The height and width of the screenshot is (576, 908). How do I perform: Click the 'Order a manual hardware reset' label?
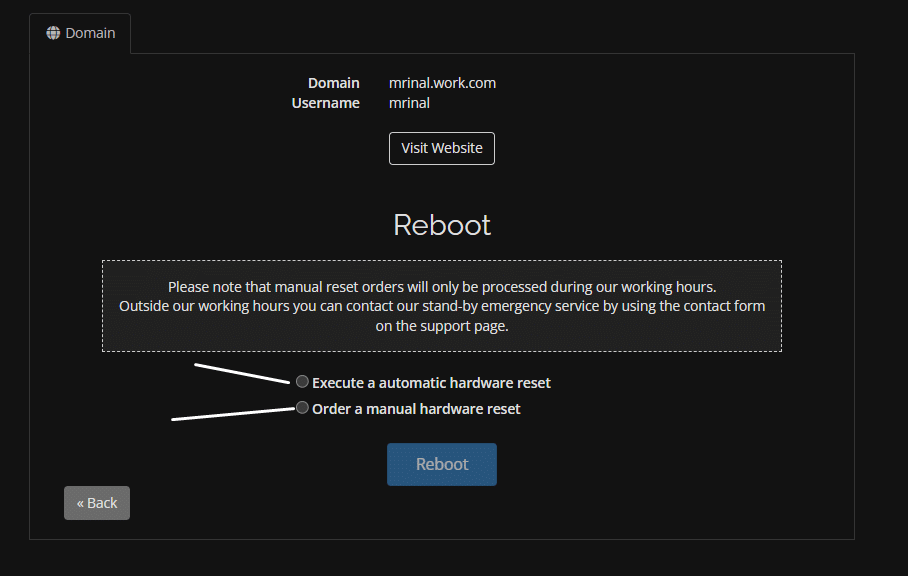416,409
